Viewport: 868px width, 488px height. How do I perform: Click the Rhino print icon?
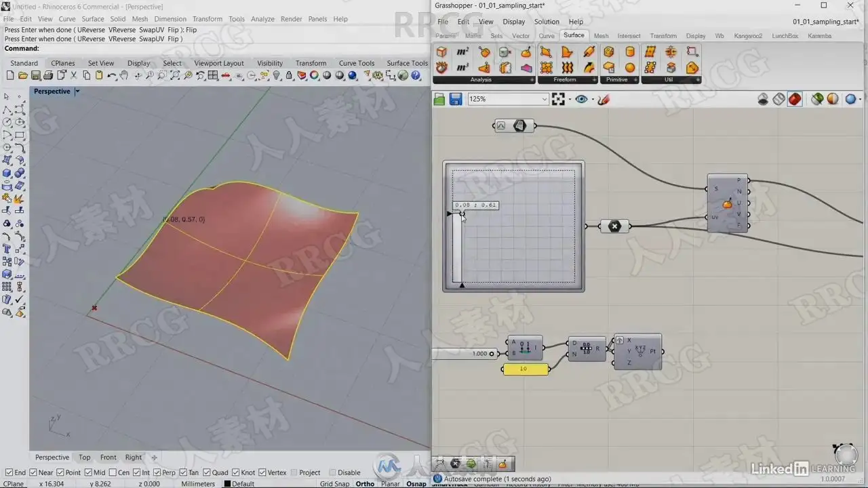point(48,75)
